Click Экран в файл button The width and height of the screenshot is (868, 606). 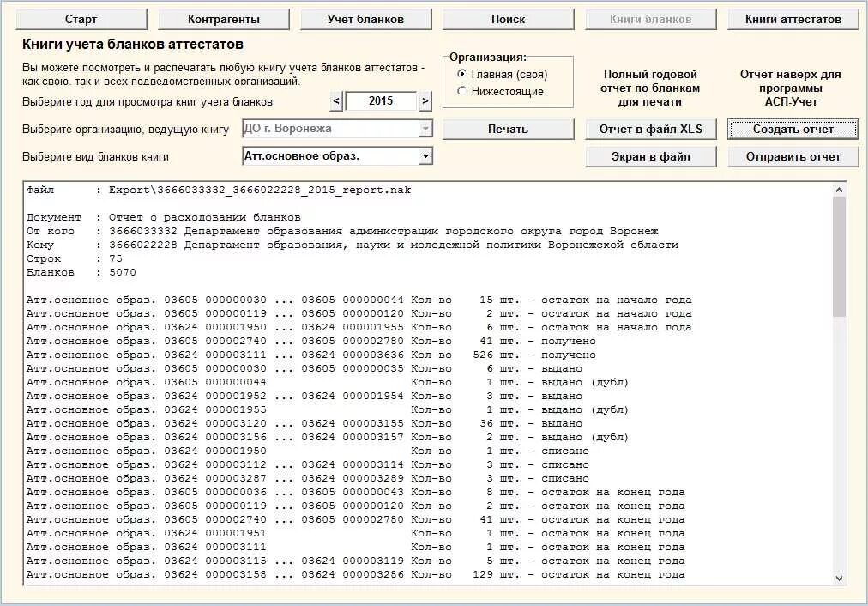(x=650, y=157)
